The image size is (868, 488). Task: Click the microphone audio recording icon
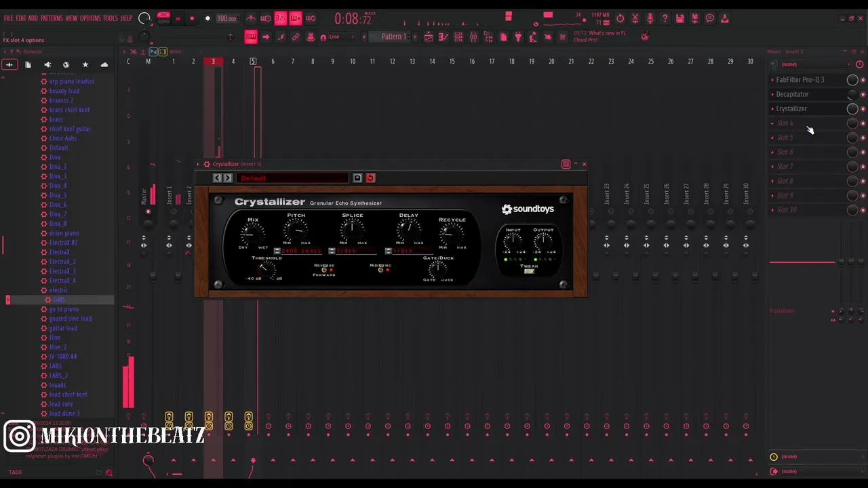click(650, 18)
